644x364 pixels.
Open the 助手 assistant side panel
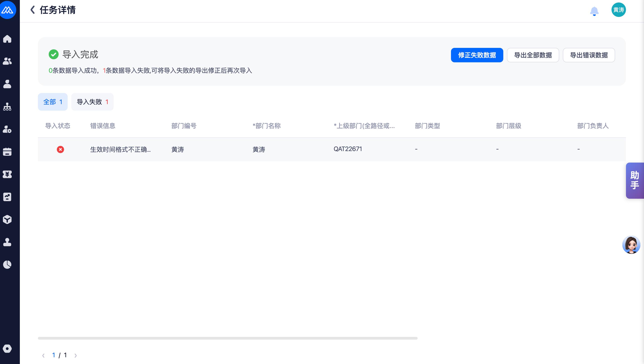tap(635, 180)
